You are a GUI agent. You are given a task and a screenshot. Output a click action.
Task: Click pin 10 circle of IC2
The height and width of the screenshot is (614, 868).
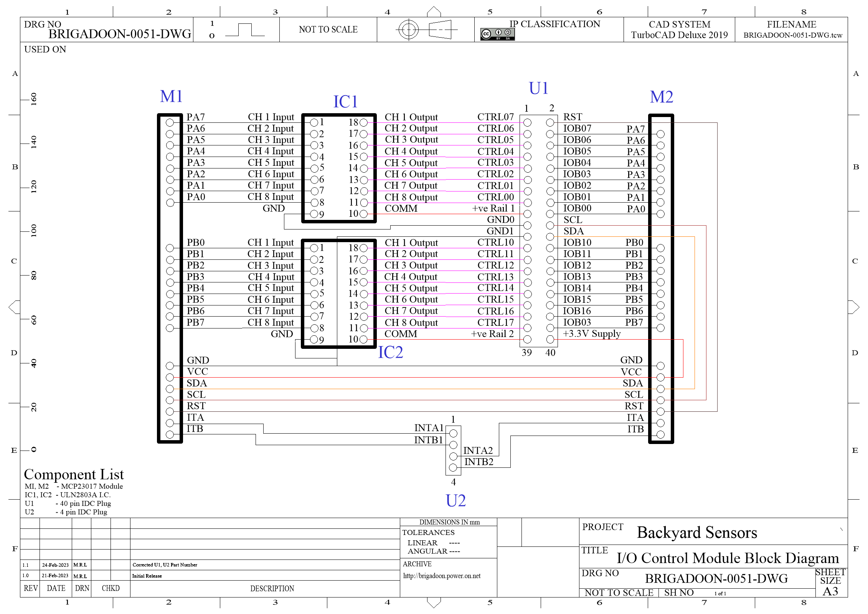364,339
